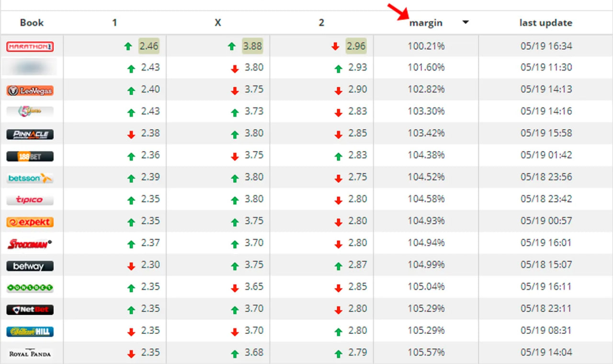Click the Royal Panda bookmaker logo
The height and width of the screenshot is (364, 613).
(x=30, y=353)
